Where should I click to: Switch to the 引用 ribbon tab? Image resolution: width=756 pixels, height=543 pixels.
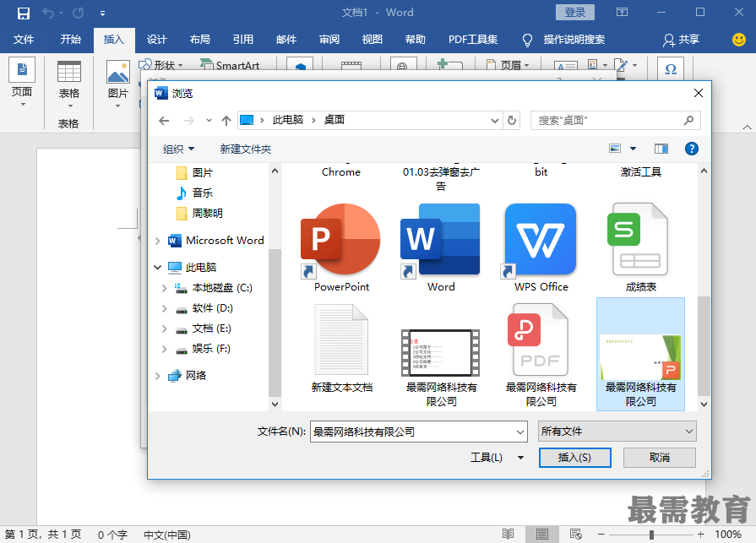tap(243, 40)
